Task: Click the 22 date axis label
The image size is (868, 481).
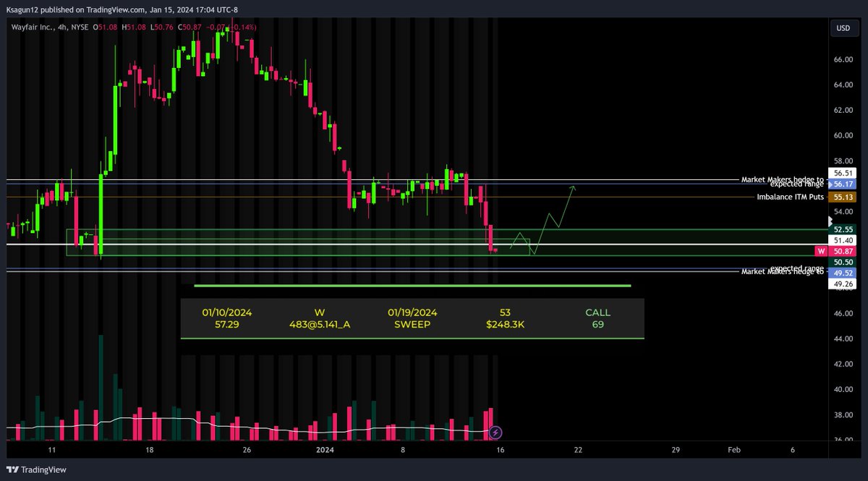Action: pos(577,449)
